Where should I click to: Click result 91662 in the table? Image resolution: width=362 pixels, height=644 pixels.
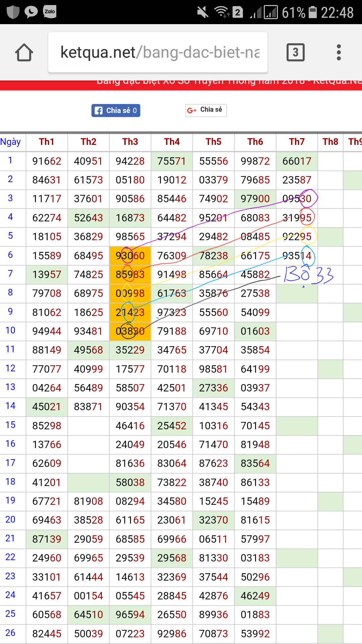coord(47,161)
